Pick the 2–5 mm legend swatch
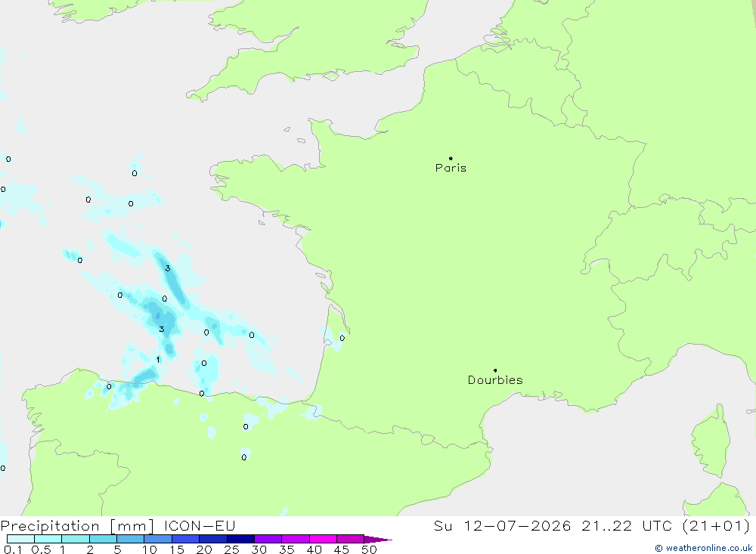756x554 pixels. pos(103,539)
